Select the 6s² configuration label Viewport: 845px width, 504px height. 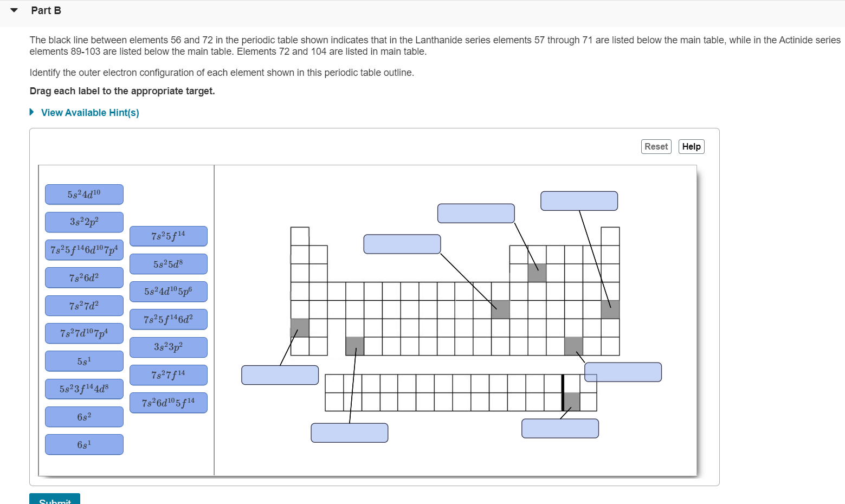[84, 416]
